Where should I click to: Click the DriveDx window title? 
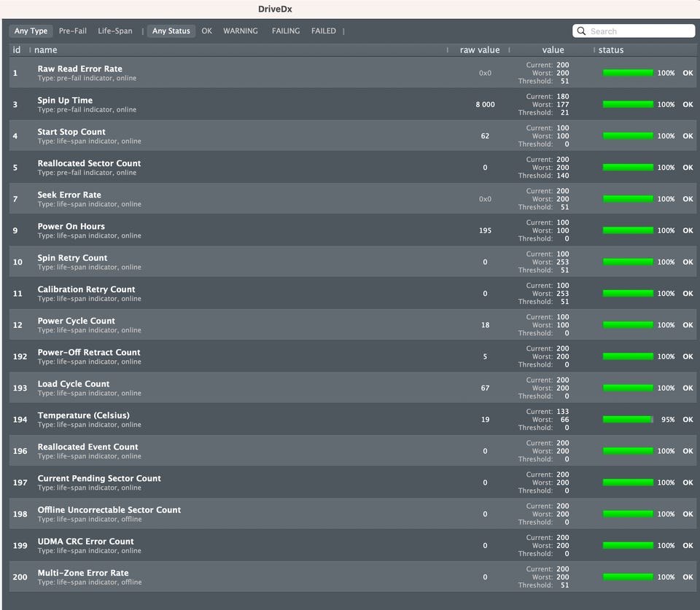pos(275,9)
